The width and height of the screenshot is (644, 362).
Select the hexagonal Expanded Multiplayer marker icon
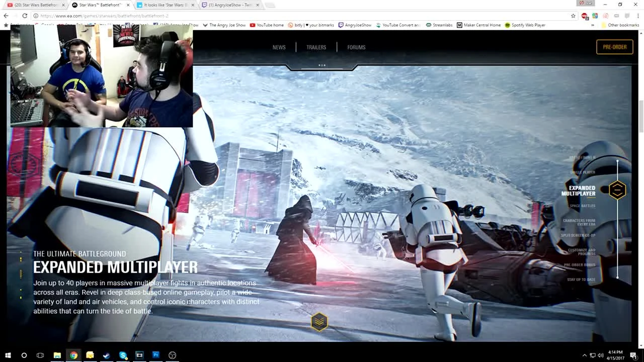[617, 190]
